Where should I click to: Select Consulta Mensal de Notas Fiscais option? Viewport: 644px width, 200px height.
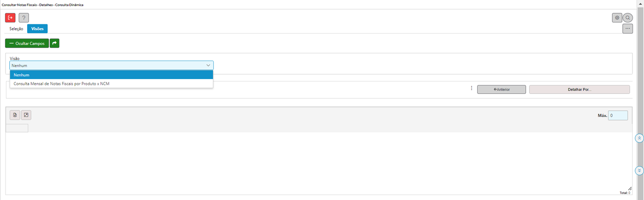pos(62,84)
